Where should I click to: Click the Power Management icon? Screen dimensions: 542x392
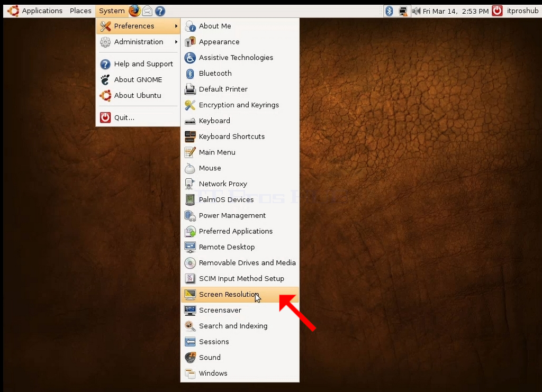pyautogui.click(x=190, y=215)
